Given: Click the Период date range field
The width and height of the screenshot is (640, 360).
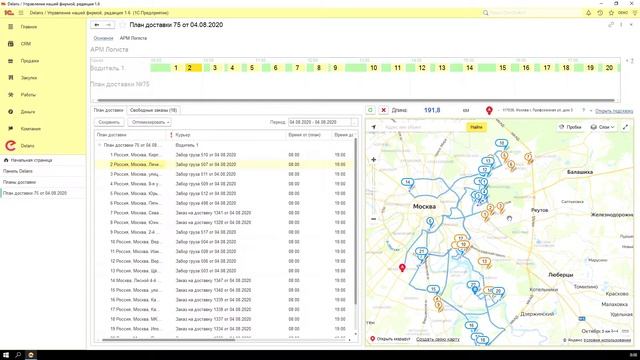Looking at the screenshot, I should pyautogui.click(x=319, y=122).
